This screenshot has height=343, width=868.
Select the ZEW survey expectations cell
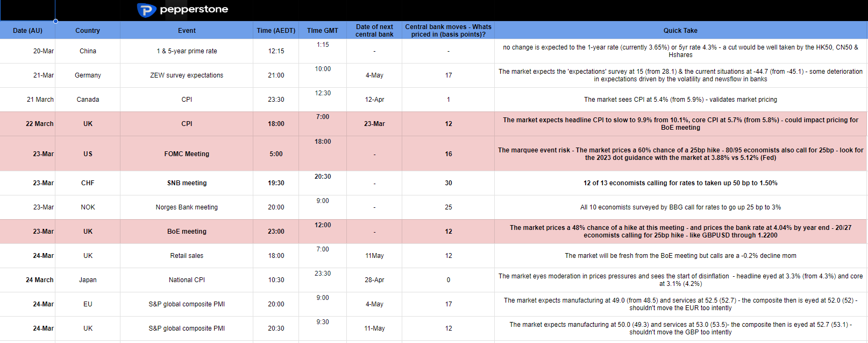(187, 75)
